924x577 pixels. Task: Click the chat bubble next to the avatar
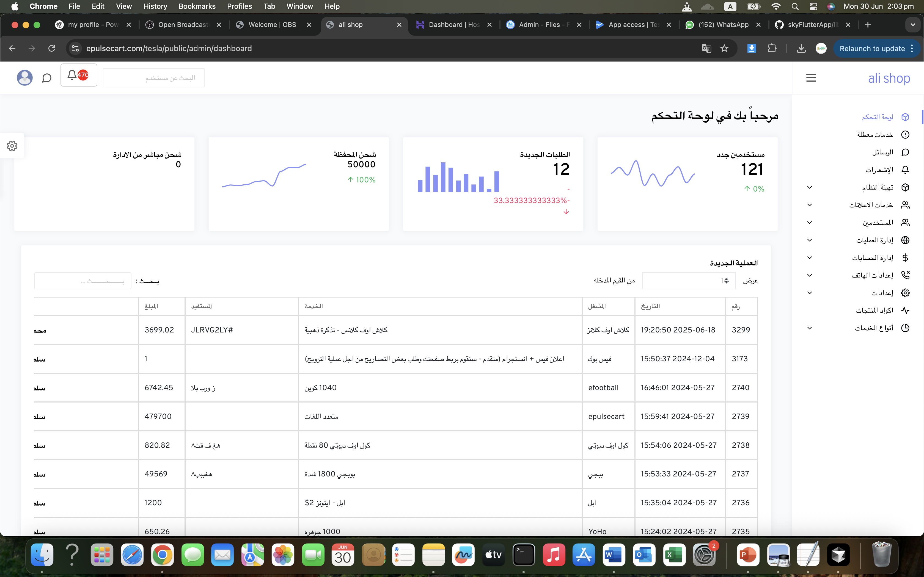(x=46, y=78)
